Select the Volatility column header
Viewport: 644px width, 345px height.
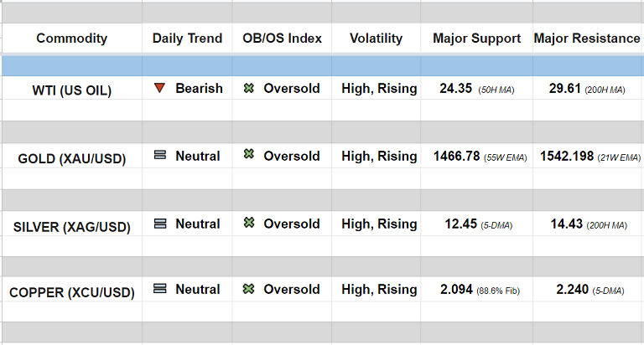click(x=376, y=39)
